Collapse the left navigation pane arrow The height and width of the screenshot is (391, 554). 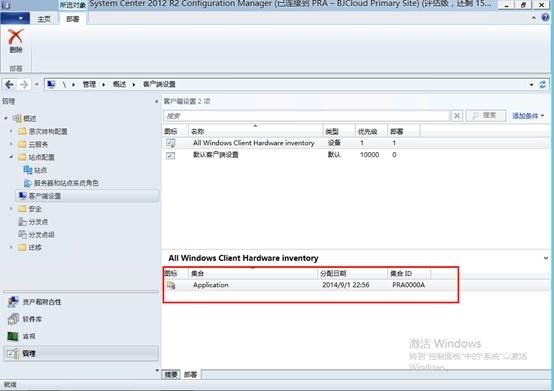point(157,102)
